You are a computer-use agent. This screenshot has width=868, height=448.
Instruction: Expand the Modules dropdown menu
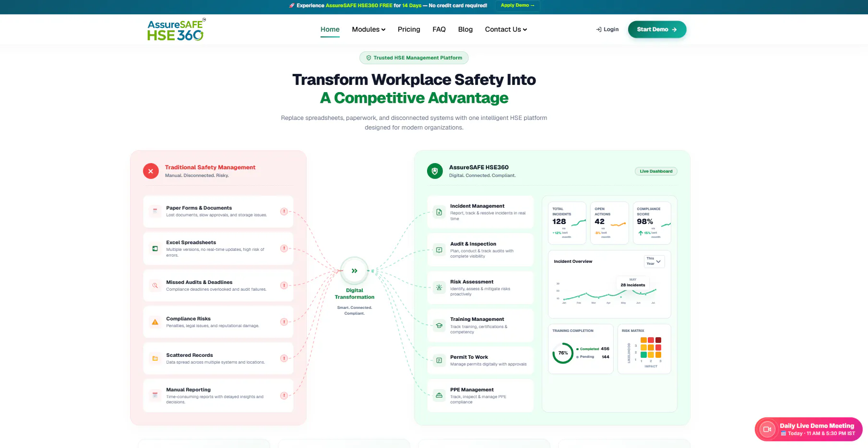369,29
